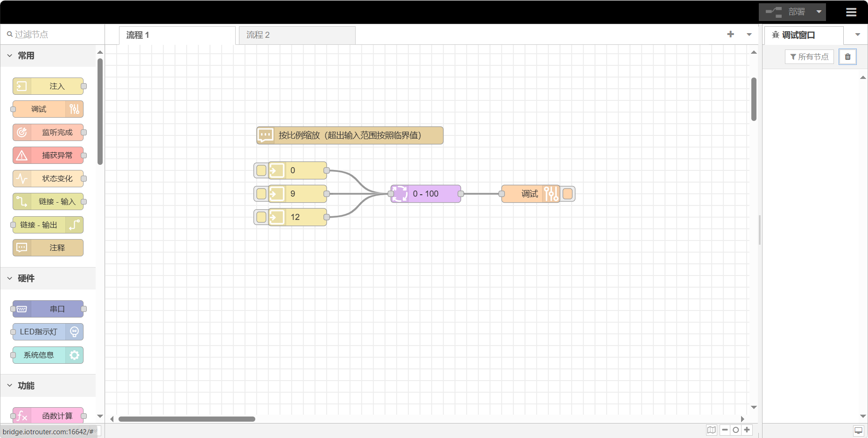The image size is (868, 438).
Task: Click the add new flow plus icon
Action: pos(730,35)
